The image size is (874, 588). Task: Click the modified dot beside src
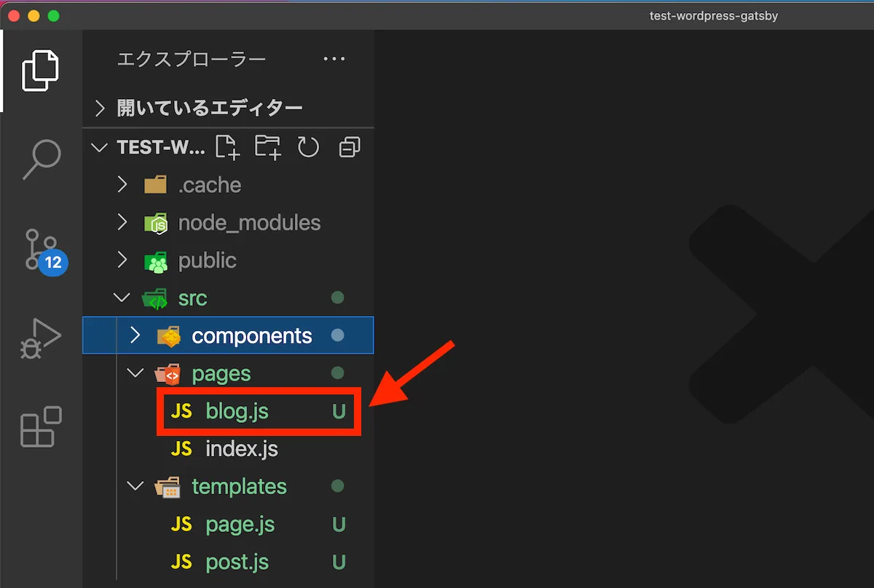[x=337, y=298]
